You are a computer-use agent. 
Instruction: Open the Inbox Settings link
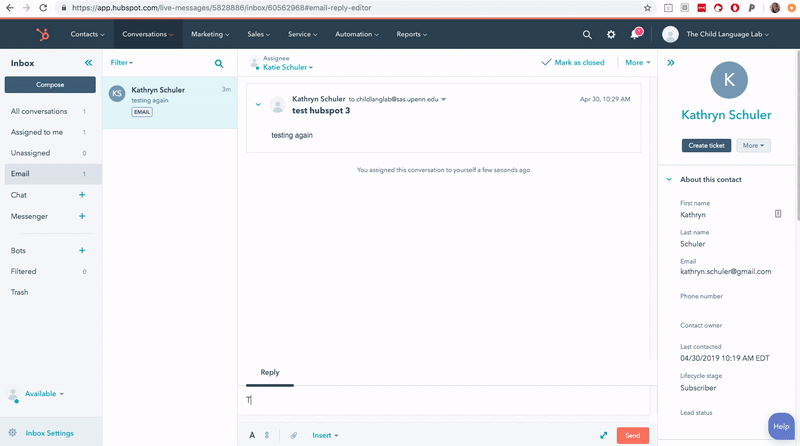tap(49, 433)
